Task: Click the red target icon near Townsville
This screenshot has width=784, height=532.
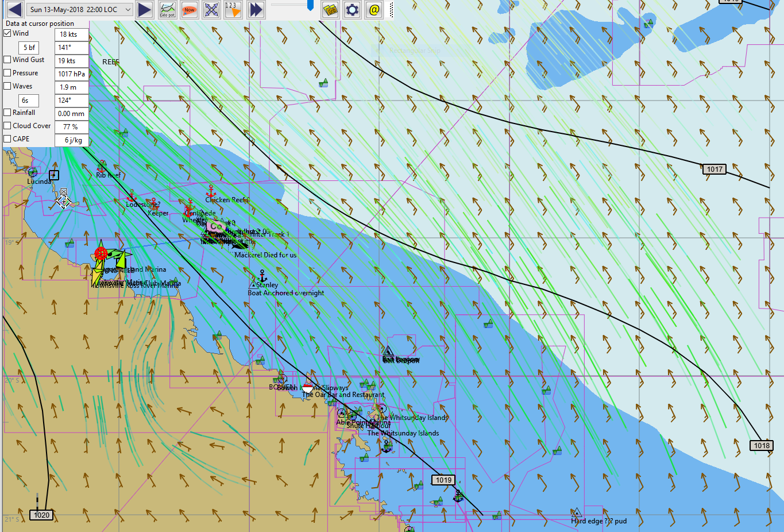Action: 101,253
